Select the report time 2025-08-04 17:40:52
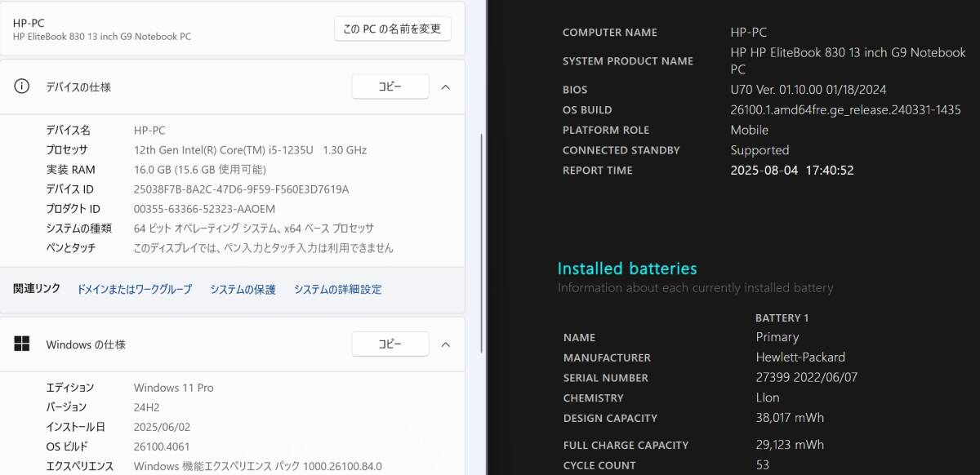The height and width of the screenshot is (475, 980). pyautogui.click(x=792, y=171)
